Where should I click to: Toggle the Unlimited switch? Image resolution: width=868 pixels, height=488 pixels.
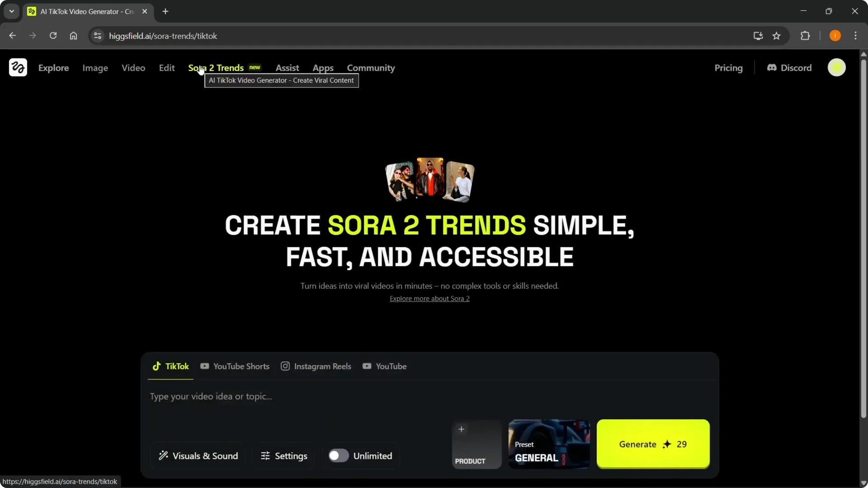click(x=338, y=455)
